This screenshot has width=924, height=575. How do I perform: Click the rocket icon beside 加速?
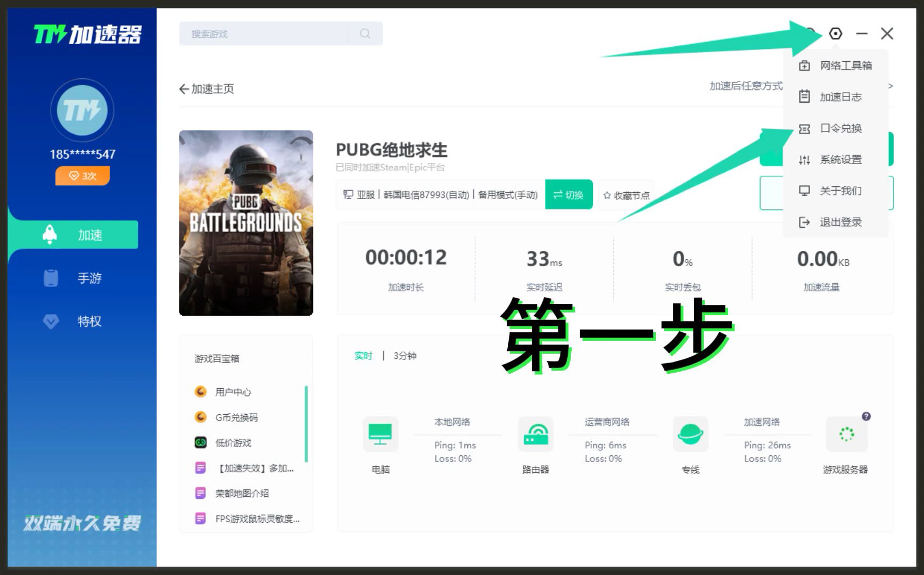[x=49, y=234]
